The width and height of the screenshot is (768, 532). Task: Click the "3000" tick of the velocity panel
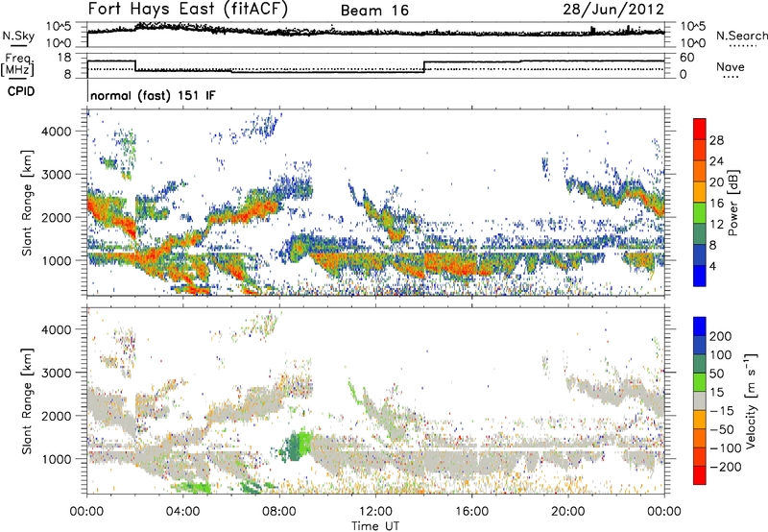coord(57,373)
